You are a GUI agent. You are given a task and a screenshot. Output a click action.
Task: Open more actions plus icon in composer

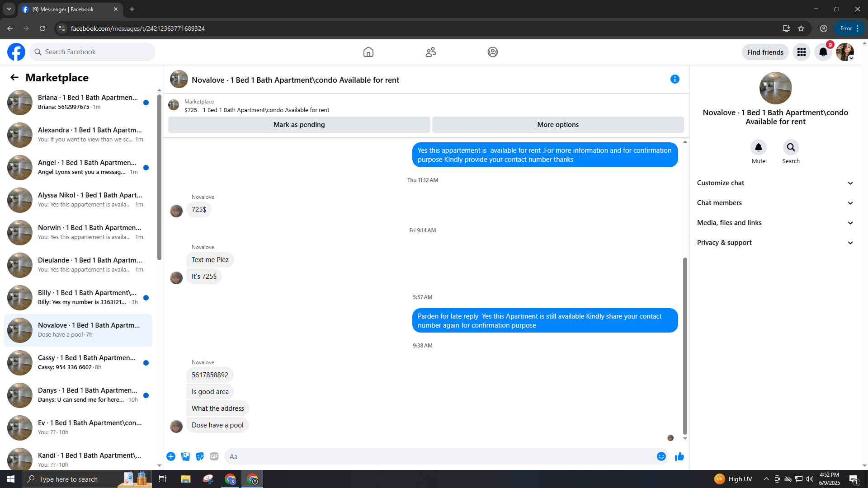[171, 456]
